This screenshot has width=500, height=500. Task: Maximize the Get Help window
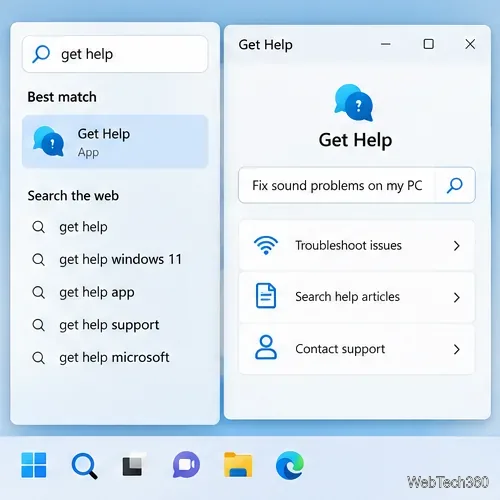coord(428,44)
